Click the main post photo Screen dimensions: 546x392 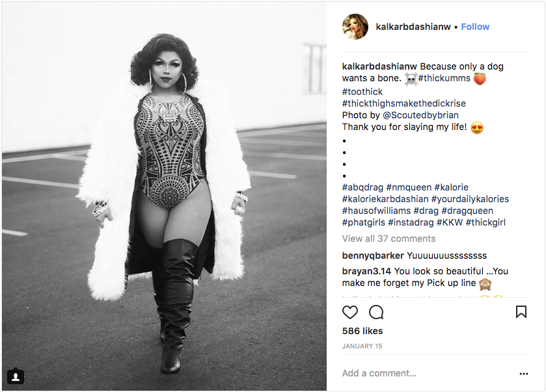coord(164,196)
